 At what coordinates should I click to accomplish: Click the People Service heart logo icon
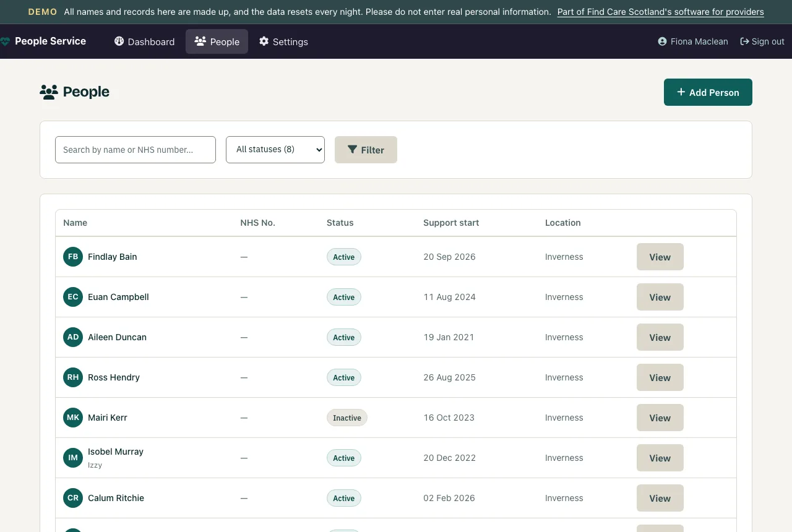coord(5,41)
